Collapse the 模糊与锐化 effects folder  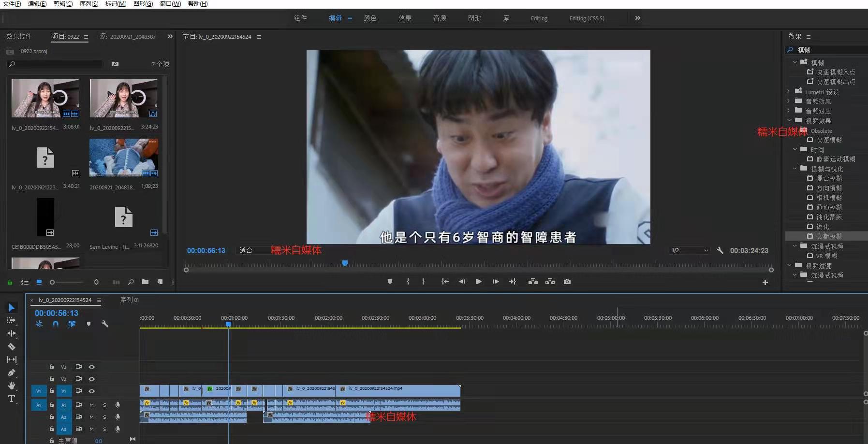coord(795,169)
